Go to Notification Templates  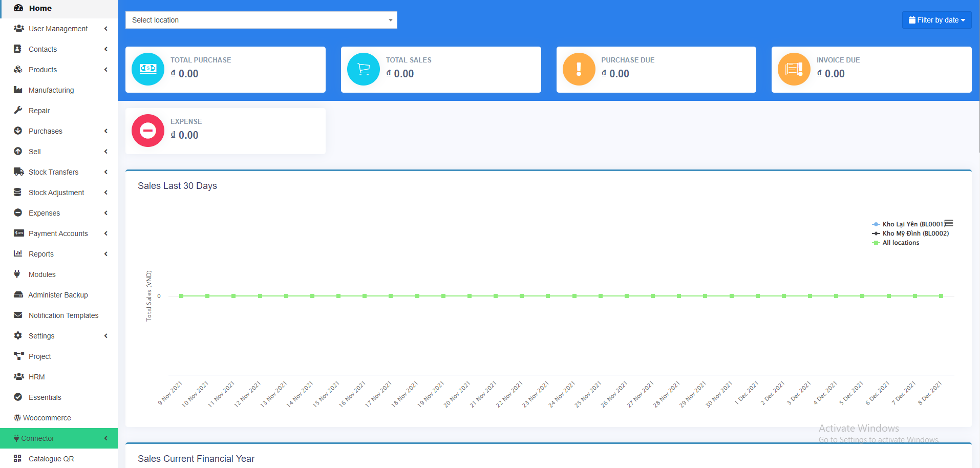[x=63, y=315]
